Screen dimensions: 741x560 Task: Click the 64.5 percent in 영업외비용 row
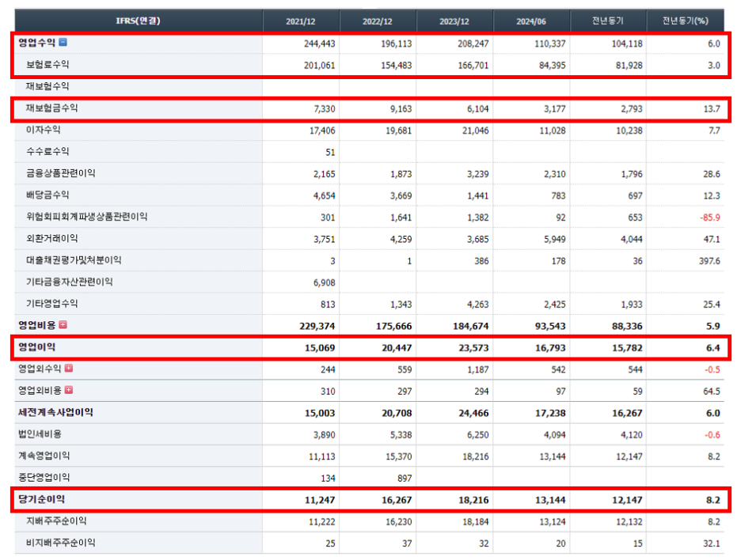711,391
